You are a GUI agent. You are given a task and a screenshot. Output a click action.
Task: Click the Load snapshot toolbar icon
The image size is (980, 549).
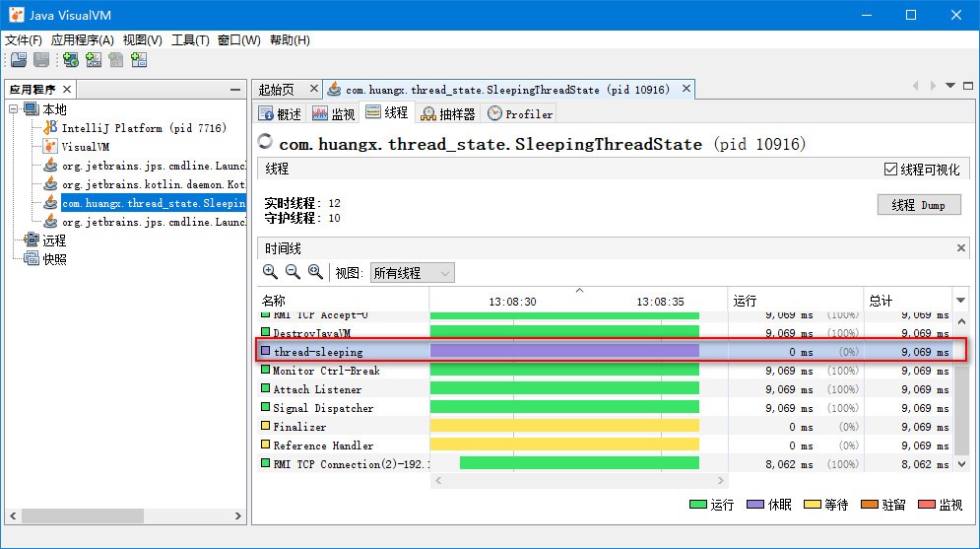click(19, 60)
